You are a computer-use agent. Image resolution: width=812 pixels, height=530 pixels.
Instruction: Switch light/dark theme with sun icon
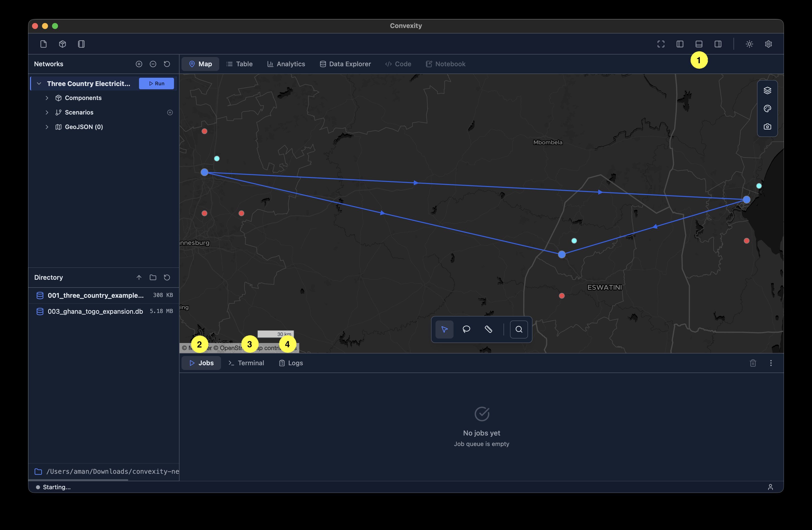[x=749, y=44]
